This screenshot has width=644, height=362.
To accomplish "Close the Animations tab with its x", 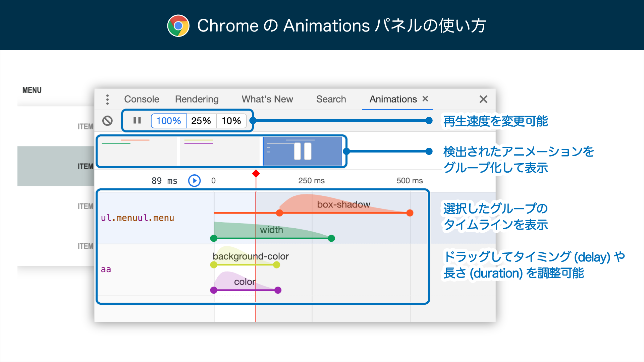I will coord(425,99).
